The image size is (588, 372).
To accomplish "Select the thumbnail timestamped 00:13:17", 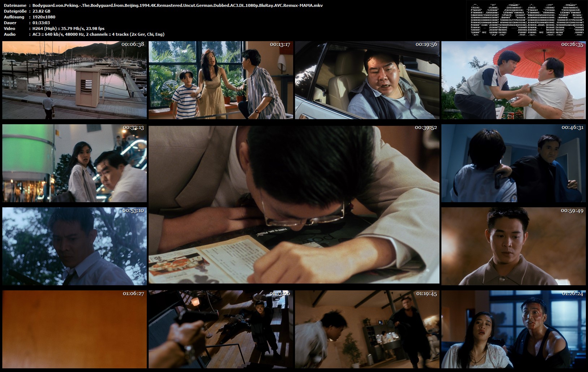I will pyautogui.click(x=221, y=80).
